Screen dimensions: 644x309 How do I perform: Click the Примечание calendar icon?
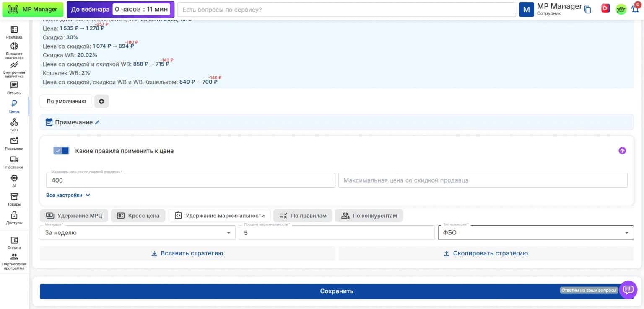click(x=49, y=122)
